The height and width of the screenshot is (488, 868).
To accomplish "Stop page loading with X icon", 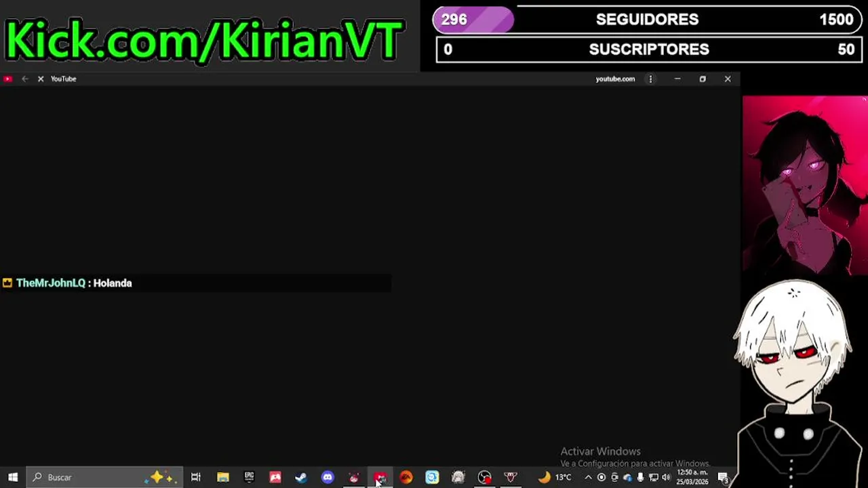I will coord(41,79).
